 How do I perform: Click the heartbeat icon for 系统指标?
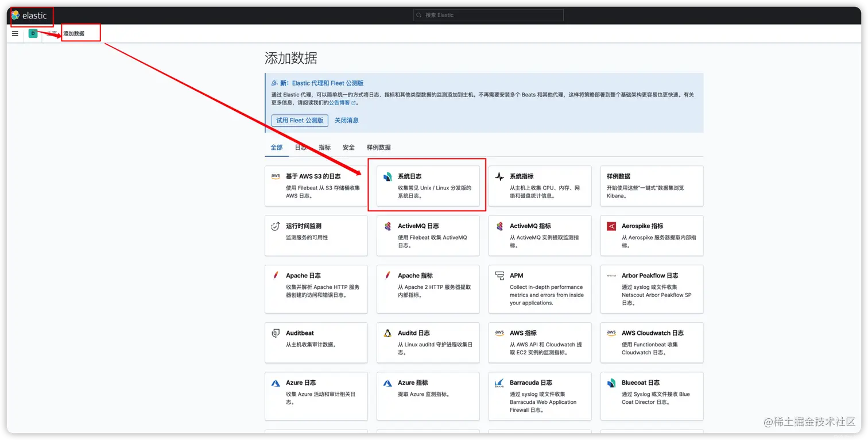point(499,176)
